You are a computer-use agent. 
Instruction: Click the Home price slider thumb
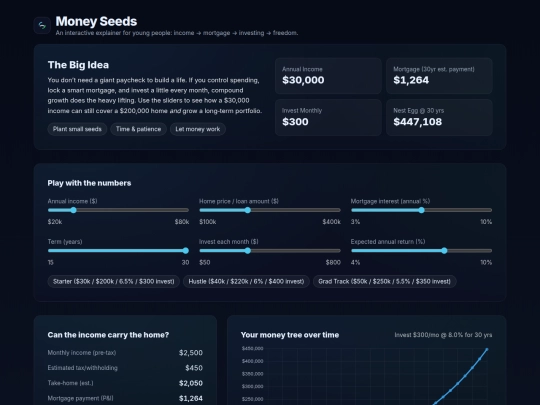pyautogui.click(x=248, y=210)
